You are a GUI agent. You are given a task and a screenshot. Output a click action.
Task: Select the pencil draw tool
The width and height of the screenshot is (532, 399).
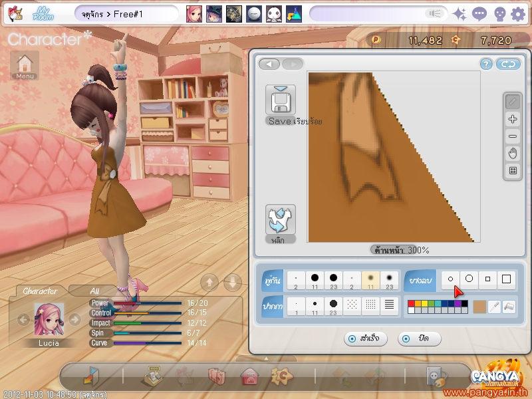click(513, 102)
